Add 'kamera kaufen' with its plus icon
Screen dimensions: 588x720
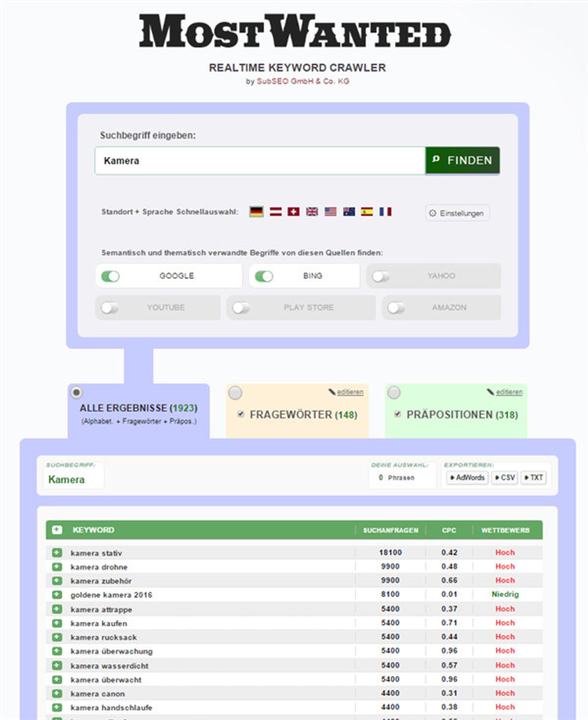coord(57,623)
